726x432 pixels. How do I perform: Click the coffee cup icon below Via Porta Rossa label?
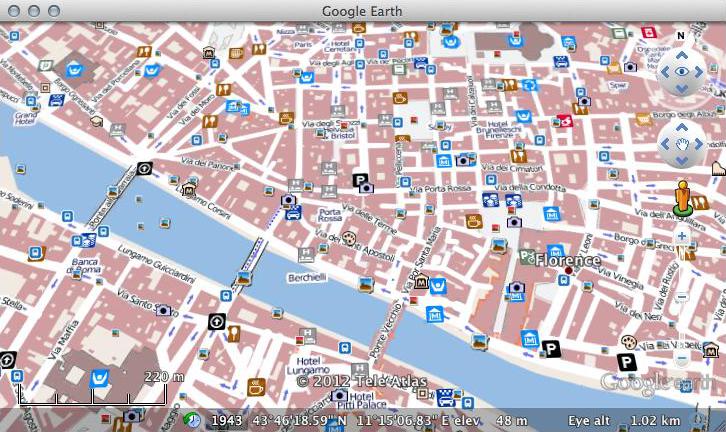coord(473,221)
